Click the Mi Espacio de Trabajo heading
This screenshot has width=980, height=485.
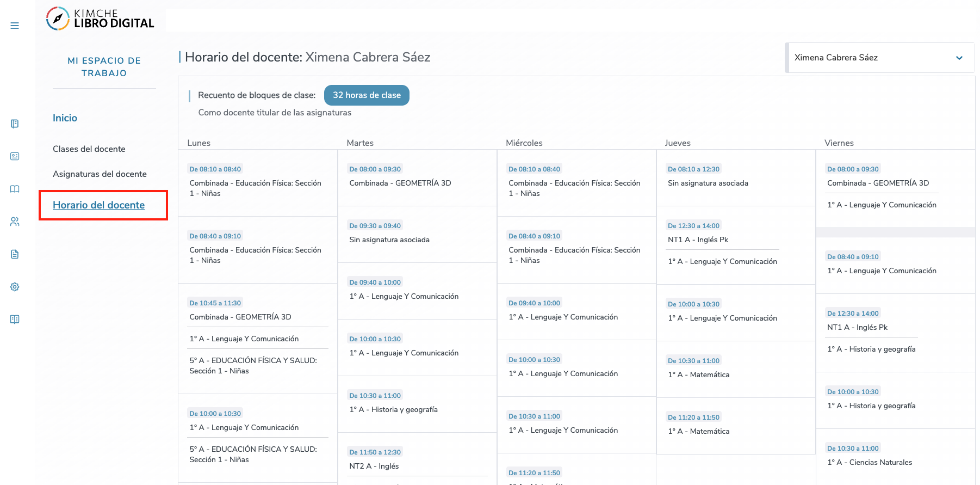coord(104,67)
